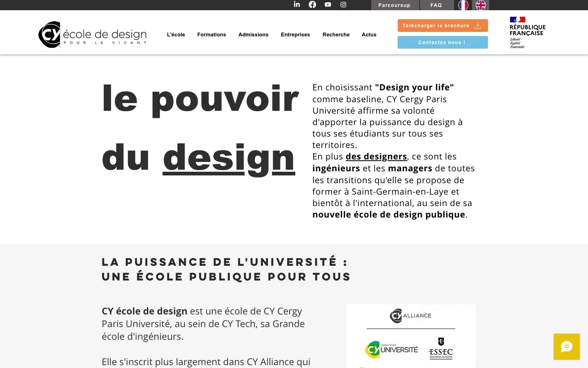The height and width of the screenshot is (368, 588).
Task: Open the Admissions menu
Action: 254,35
